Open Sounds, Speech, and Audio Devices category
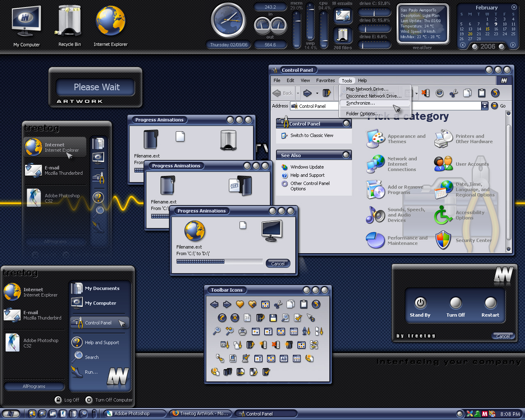This screenshot has height=420, width=525. click(395, 215)
